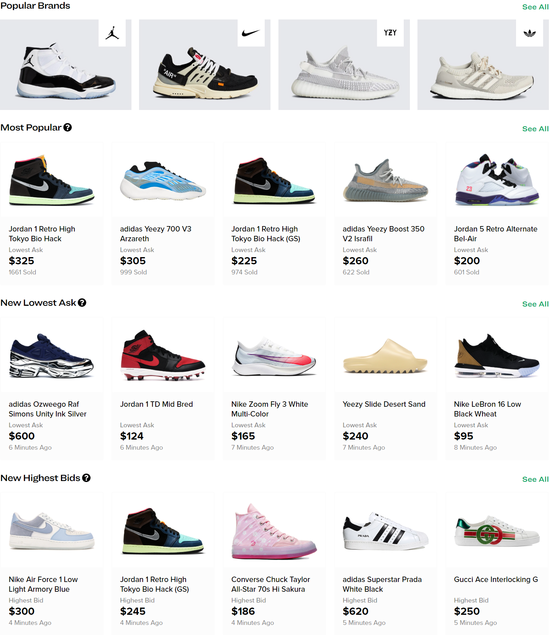Choose the YZY brand logo
Viewport: 550px width, 635px height.
tap(390, 33)
